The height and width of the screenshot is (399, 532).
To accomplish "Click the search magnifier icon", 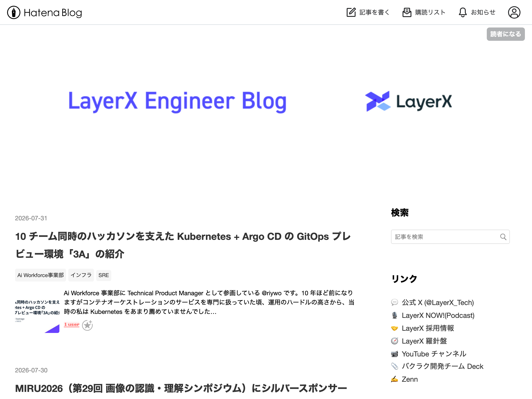I will click(x=503, y=237).
